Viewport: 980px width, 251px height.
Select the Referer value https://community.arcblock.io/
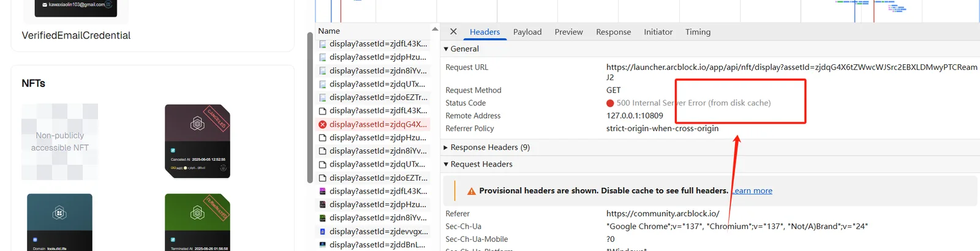click(x=663, y=214)
